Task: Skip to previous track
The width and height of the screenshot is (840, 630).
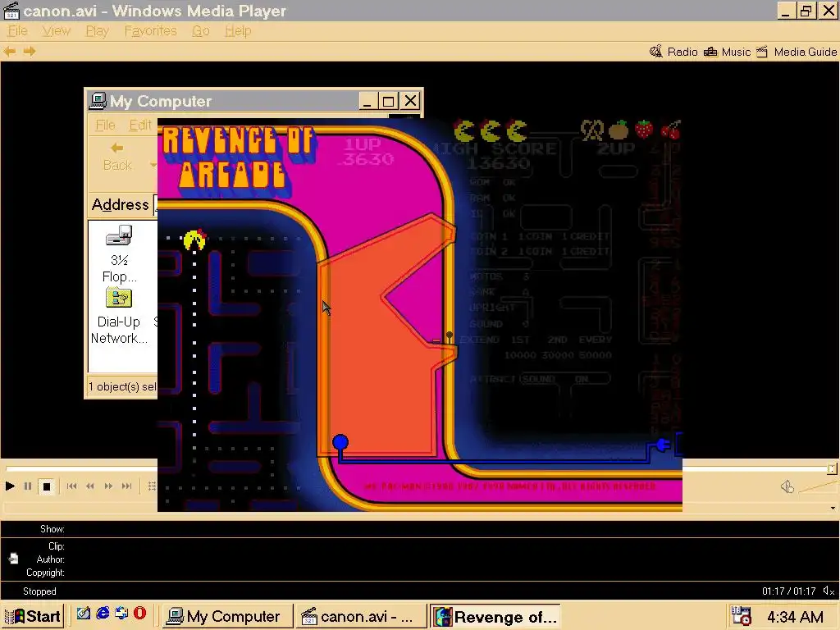Action: click(72, 486)
